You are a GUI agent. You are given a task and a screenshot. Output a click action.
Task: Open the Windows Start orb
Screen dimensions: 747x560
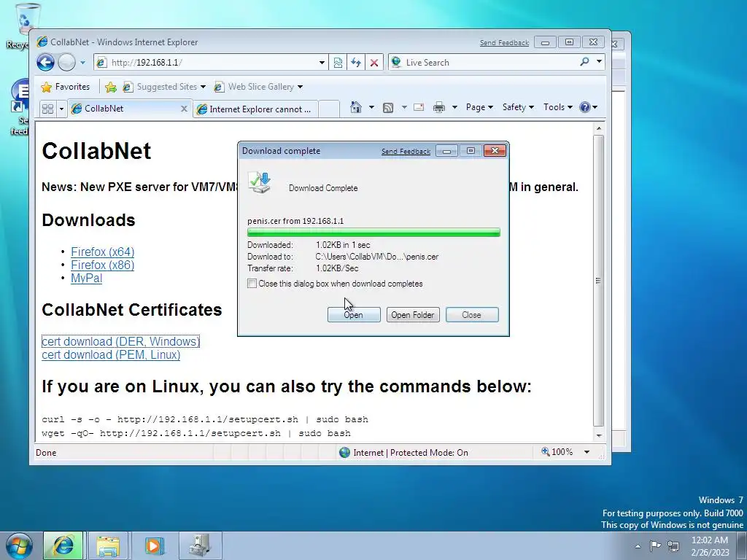pos(19,545)
